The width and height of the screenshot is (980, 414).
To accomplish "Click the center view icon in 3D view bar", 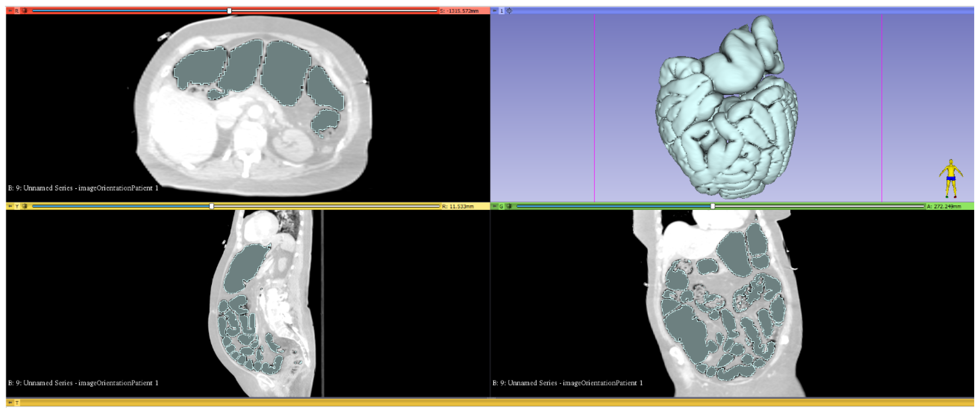I will pos(509,11).
